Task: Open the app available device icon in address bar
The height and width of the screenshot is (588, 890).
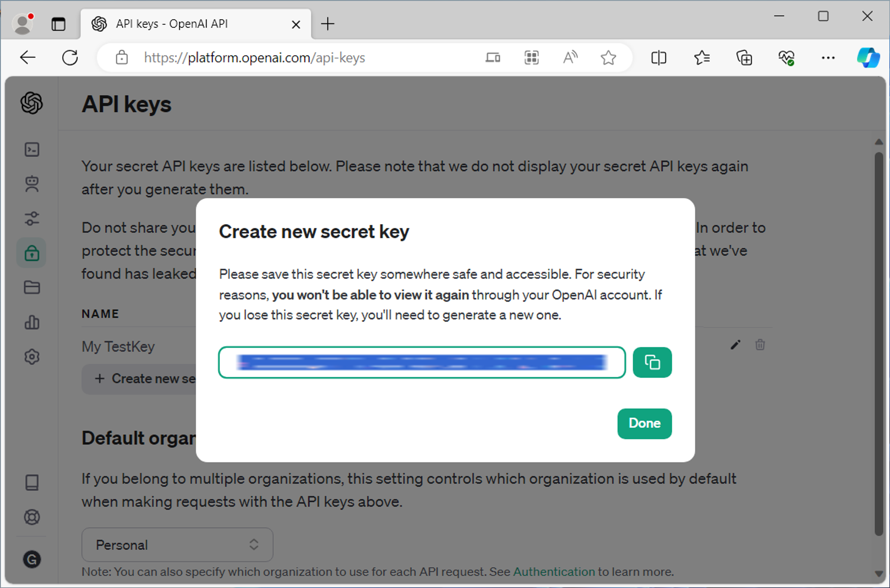Action: pyautogui.click(x=493, y=58)
